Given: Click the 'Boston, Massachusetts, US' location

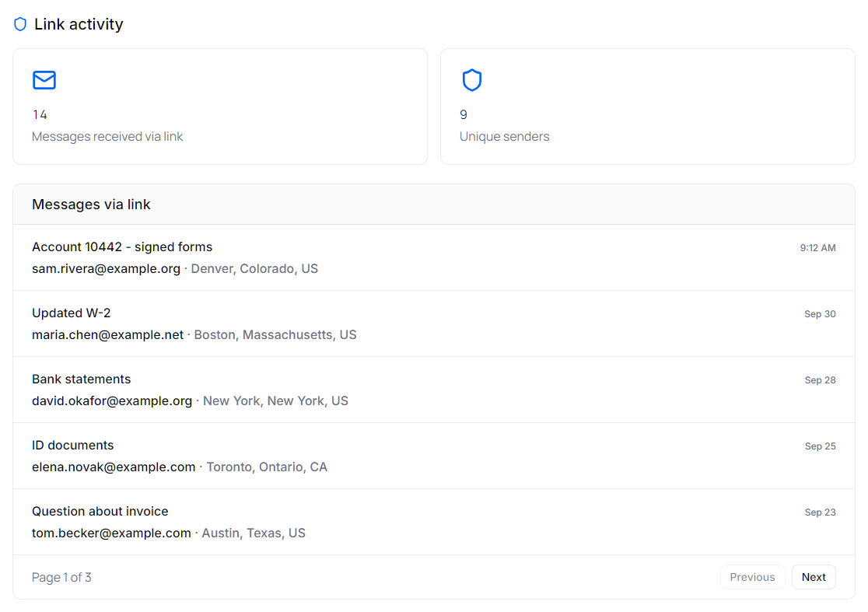Looking at the screenshot, I should point(275,335).
